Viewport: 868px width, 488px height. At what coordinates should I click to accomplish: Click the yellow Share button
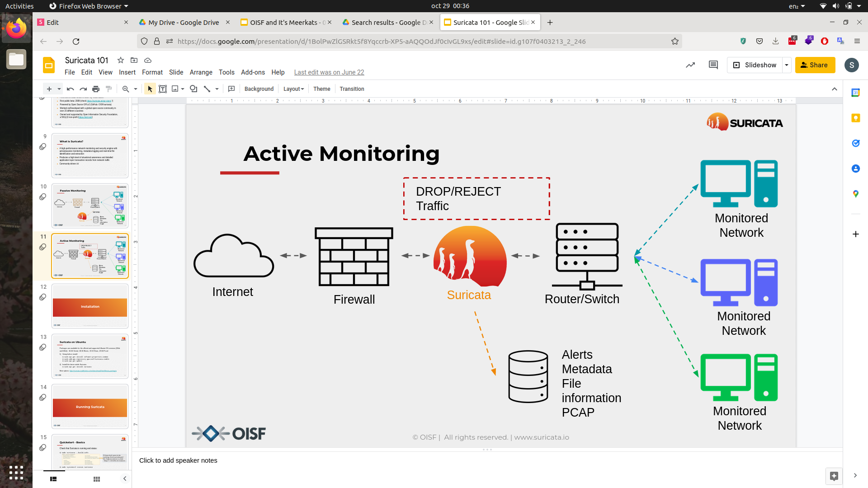[815, 65]
